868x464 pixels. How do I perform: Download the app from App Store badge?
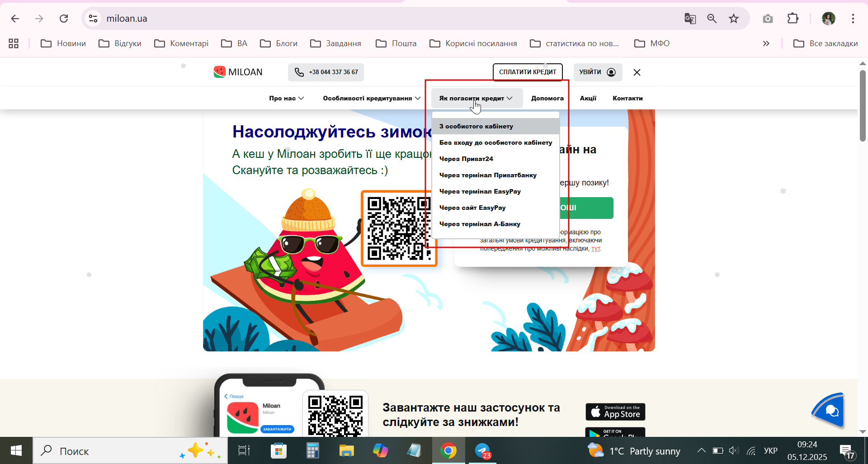tap(615, 412)
